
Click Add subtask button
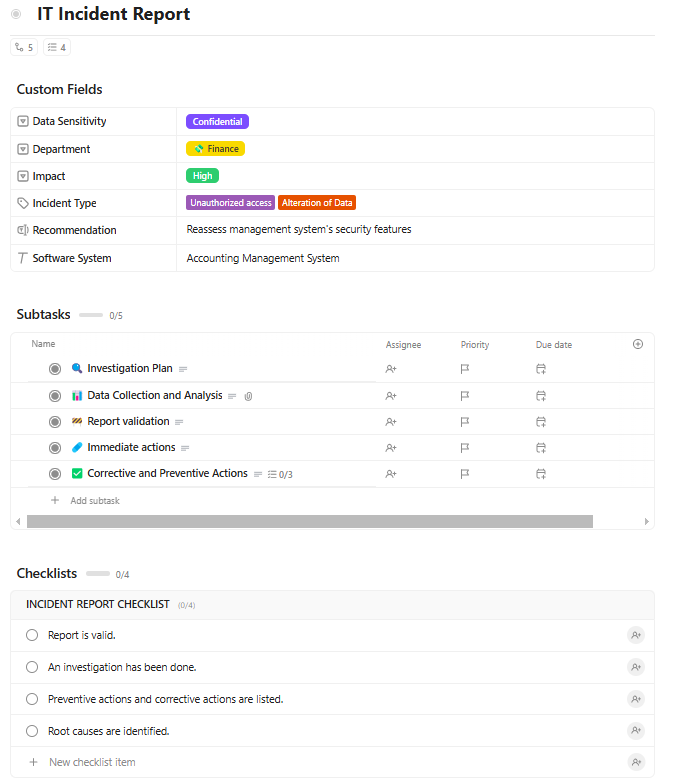tap(94, 500)
